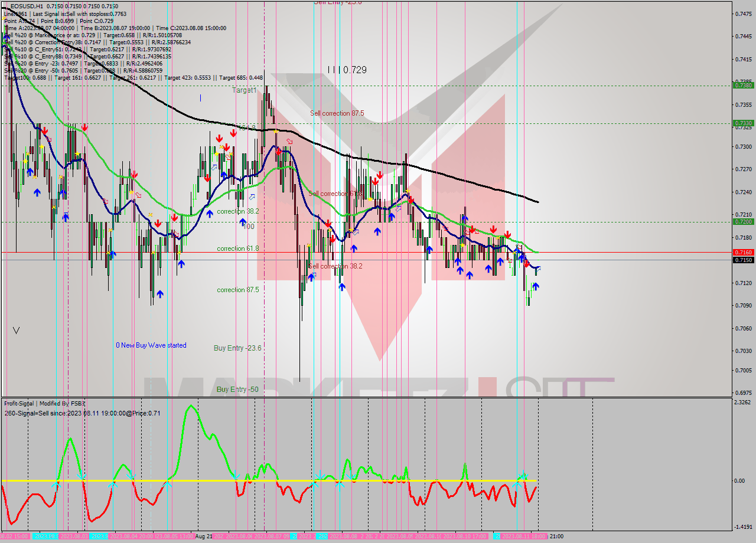The height and width of the screenshot is (543, 756).
Task: Click the black 0.7150 current price tag
Action: pyautogui.click(x=743, y=260)
